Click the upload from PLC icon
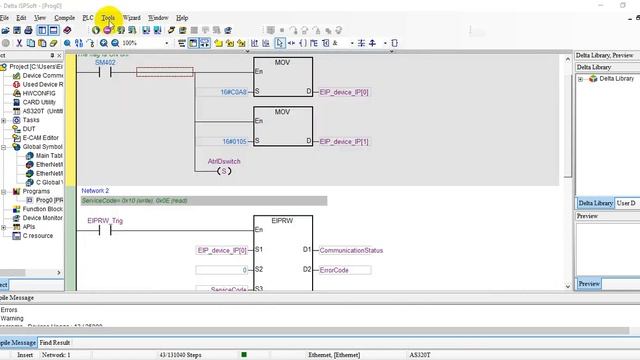Image resolution: width=640 pixels, height=360 pixels. point(157,30)
